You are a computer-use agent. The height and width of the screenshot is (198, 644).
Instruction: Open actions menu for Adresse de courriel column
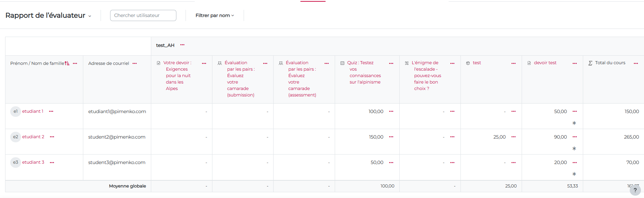[x=135, y=64]
